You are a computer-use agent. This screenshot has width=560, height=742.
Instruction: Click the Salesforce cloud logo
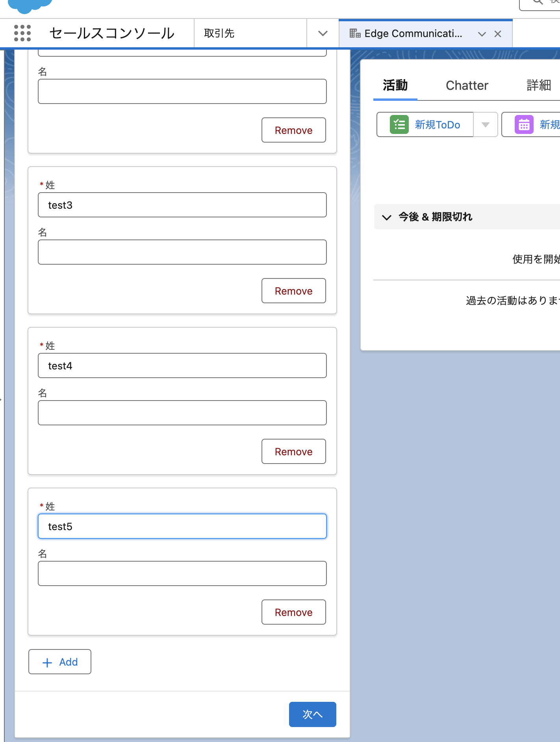30,6
